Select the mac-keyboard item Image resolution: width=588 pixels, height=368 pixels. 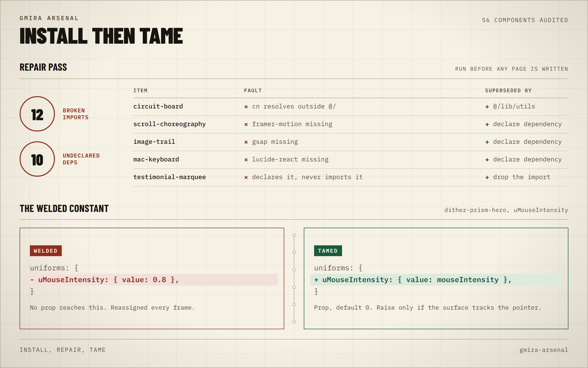pos(156,159)
